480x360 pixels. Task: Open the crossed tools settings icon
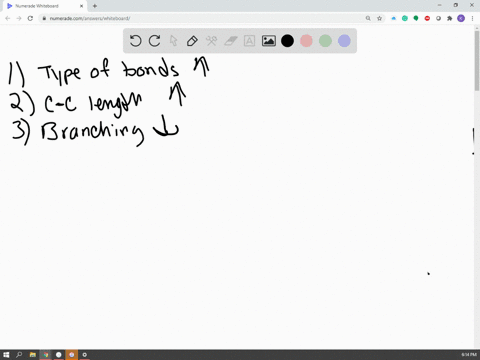211,41
